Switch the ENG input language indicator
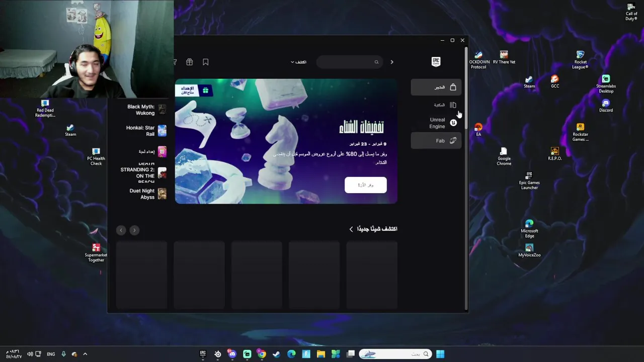 (x=51, y=354)
